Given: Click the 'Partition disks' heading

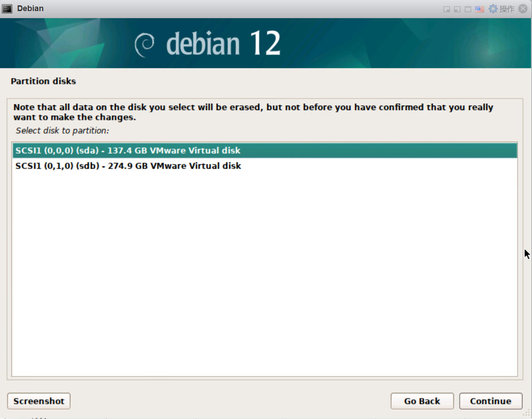Looking at the screenshot, I should pos(43,81).
